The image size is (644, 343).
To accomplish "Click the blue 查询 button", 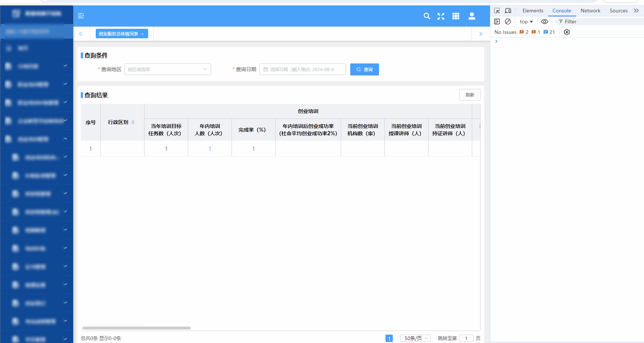I will [364, 69].
